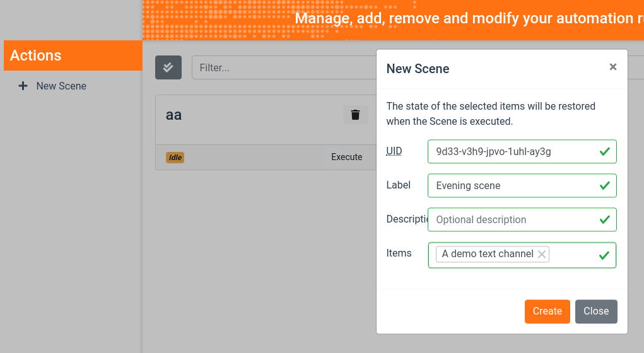This screenshot has width=644, height=353.
Task: Remove the A demo text channel tag
Action: click(542, 254)
